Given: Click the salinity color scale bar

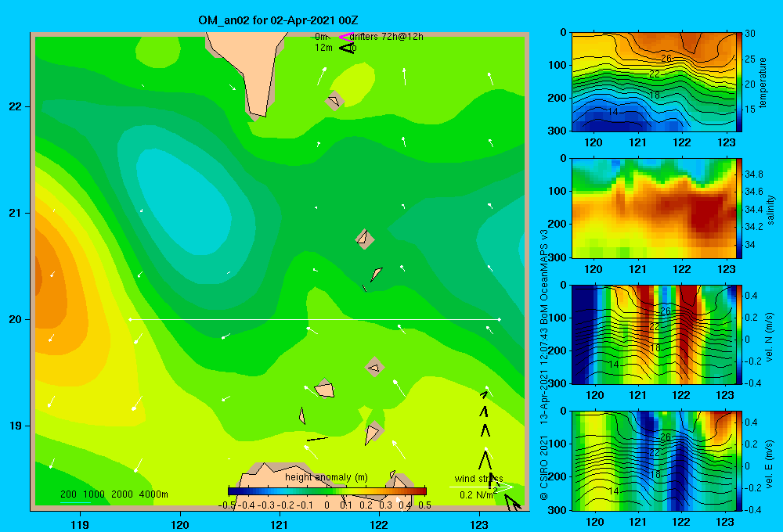Looking at the screenshot, I should tap(739, 208).
